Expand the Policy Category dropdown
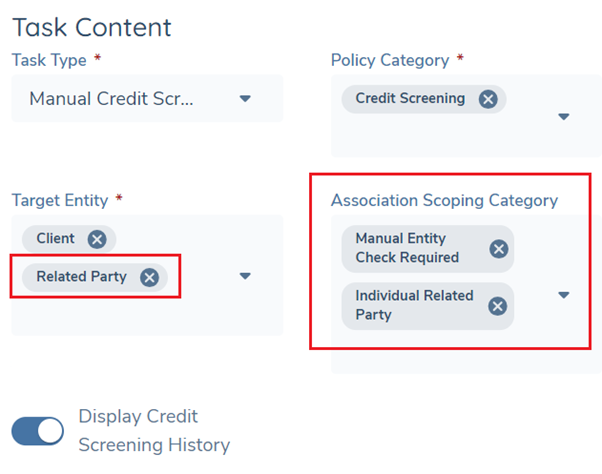The image size is (602, 474). (563, 117)
